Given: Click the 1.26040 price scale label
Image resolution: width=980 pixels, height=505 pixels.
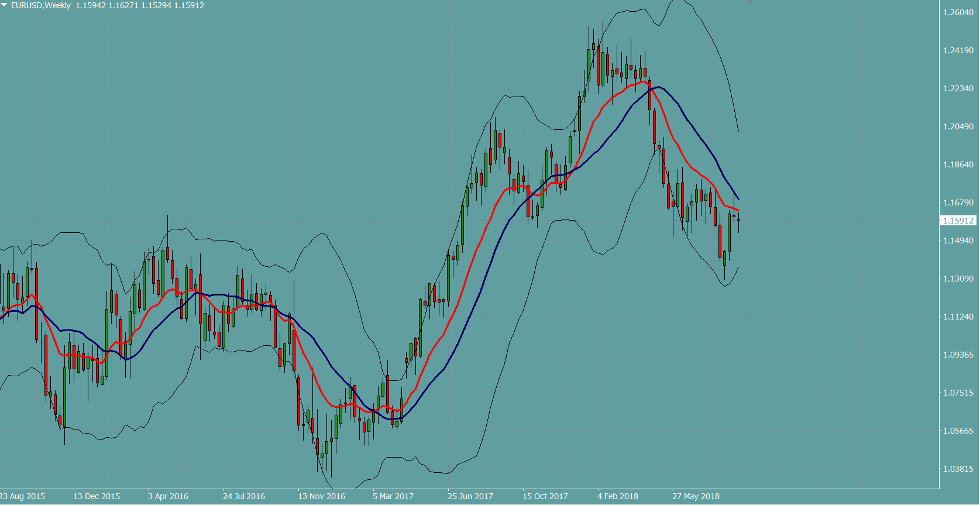Looking at the screenshot, I should (x=958, y=12).
